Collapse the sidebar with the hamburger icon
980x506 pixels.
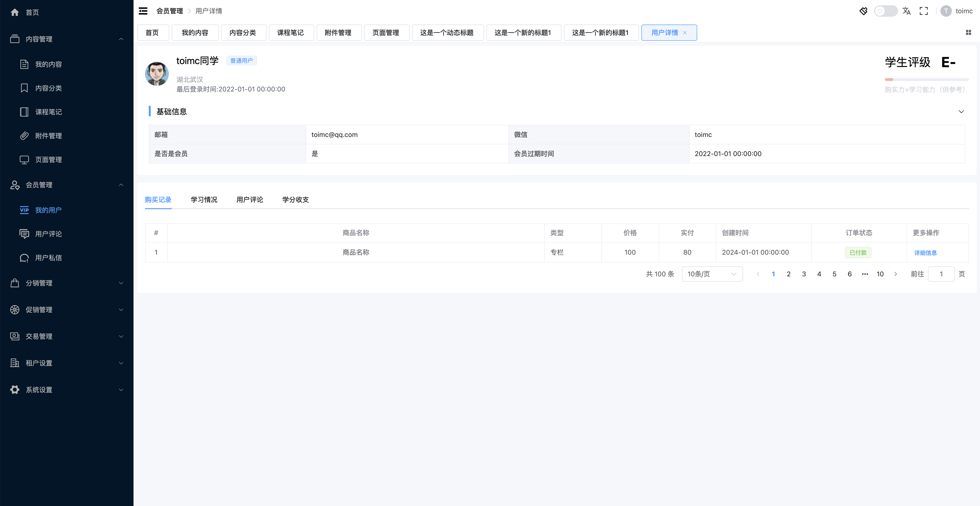[x=143, y=11]
